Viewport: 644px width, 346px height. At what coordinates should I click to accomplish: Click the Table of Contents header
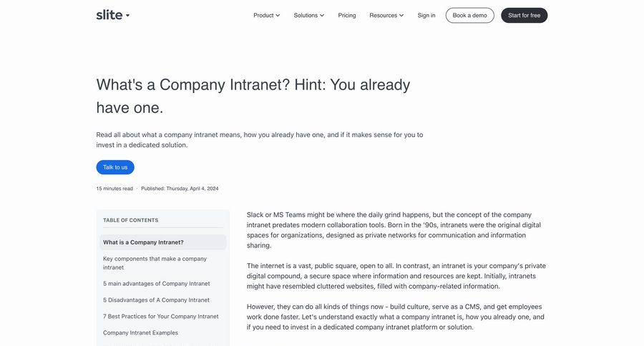[x=131, y=220]
